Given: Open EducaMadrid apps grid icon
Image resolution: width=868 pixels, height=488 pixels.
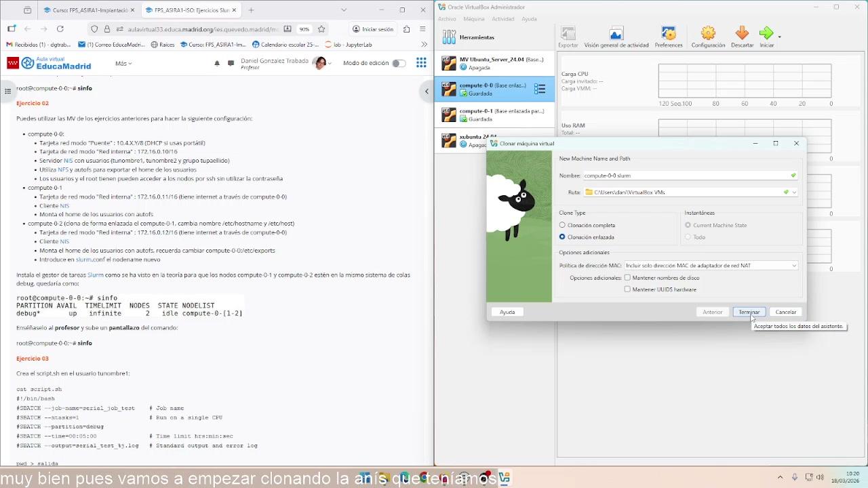Looking at the screenshot, I should (421, 63).
